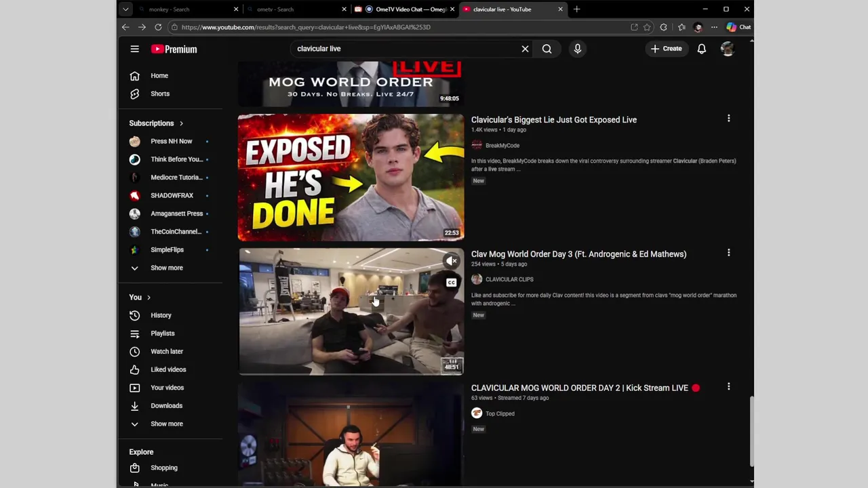Go back in the browser

point(125,27)
